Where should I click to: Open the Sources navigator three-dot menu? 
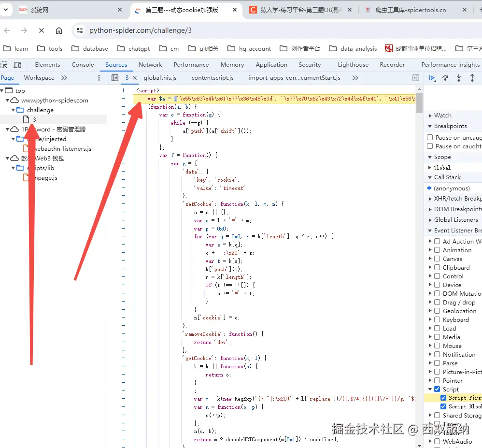99,78
